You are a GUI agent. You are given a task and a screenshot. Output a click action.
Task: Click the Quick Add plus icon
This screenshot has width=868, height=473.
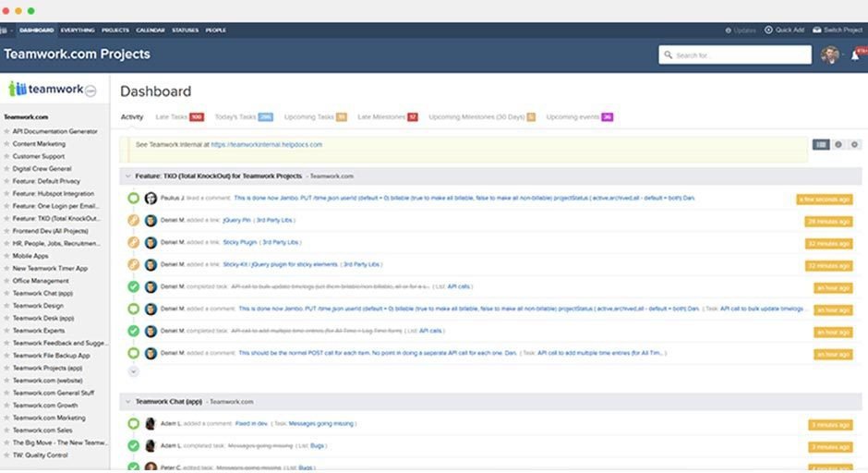tap(768, 30)
